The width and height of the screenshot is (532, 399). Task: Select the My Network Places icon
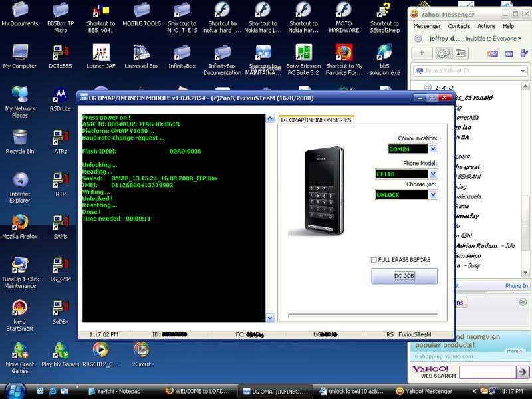coord(20,102)
